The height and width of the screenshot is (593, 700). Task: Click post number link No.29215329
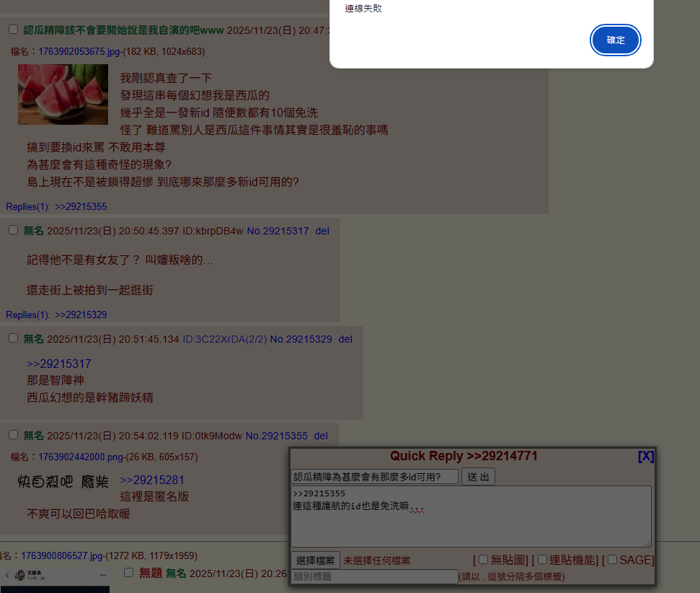tap(301, 339)
